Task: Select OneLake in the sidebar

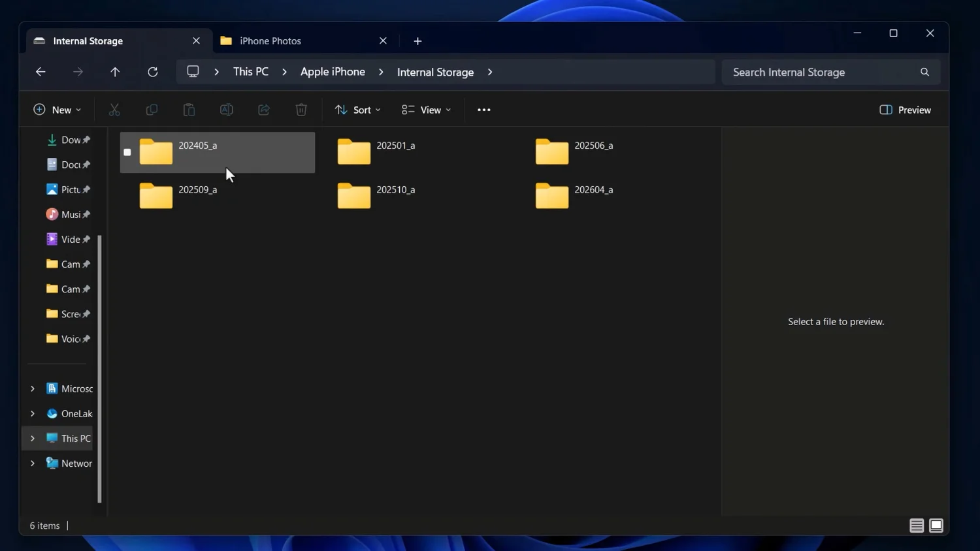Action: [x=69, y=413]
